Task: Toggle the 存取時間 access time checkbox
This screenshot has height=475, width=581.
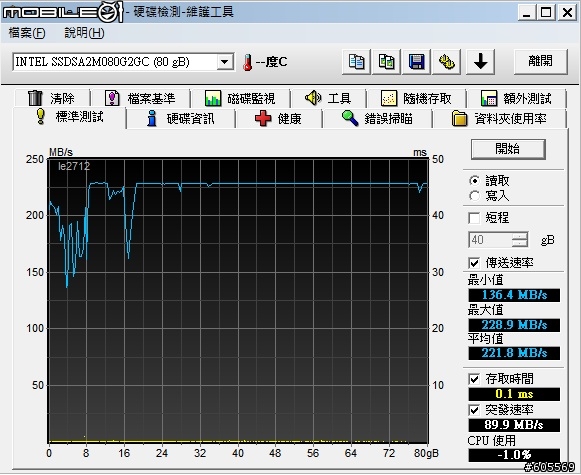Action: (x=474, y=379)
